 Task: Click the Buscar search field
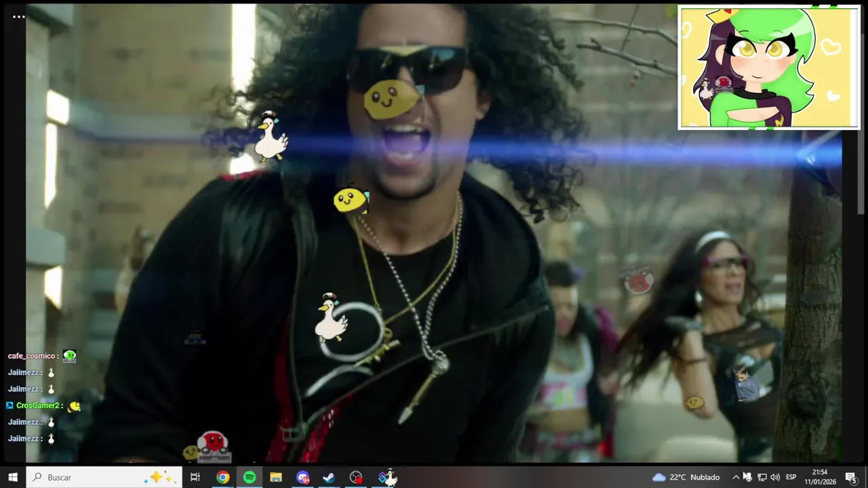pos(104,477)
